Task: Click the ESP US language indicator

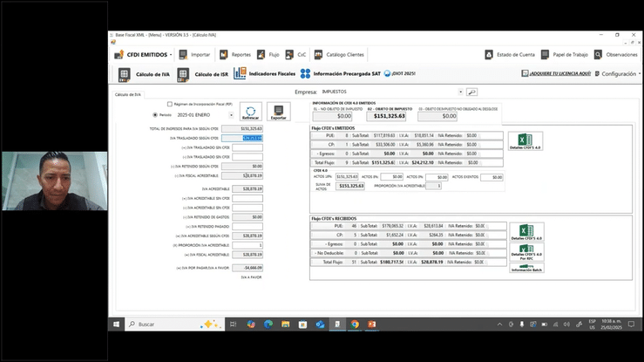Action: tap(592, 324)
